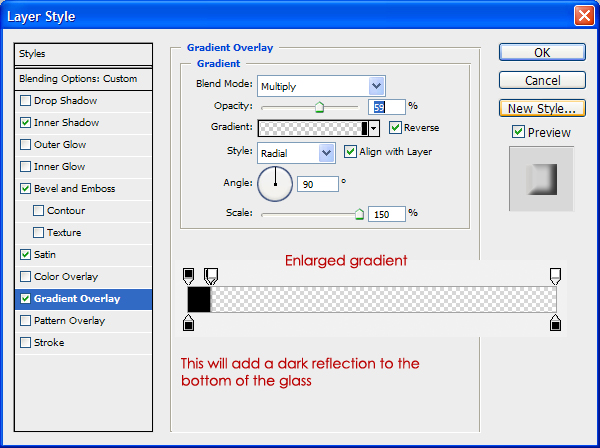600x448 pixels.
Task: Enable the Outer Glow checkbox
Action: (x=25, y=145)
